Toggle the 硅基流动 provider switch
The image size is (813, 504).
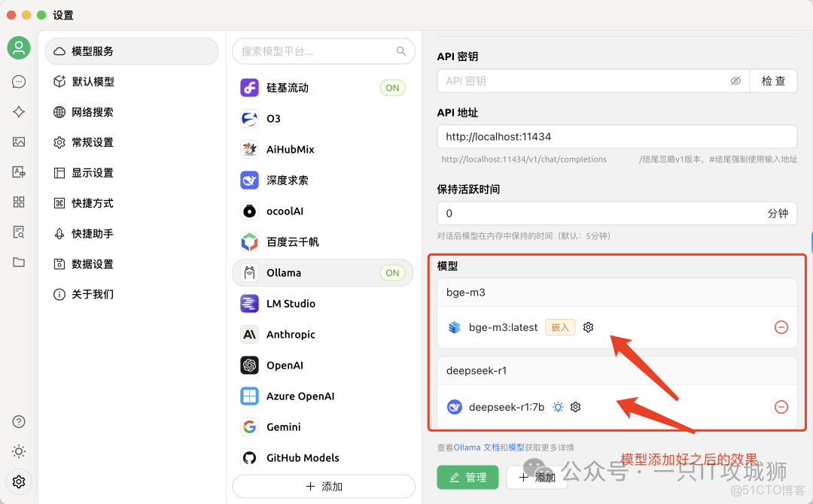pyautogui.click(x=392, y=87)
